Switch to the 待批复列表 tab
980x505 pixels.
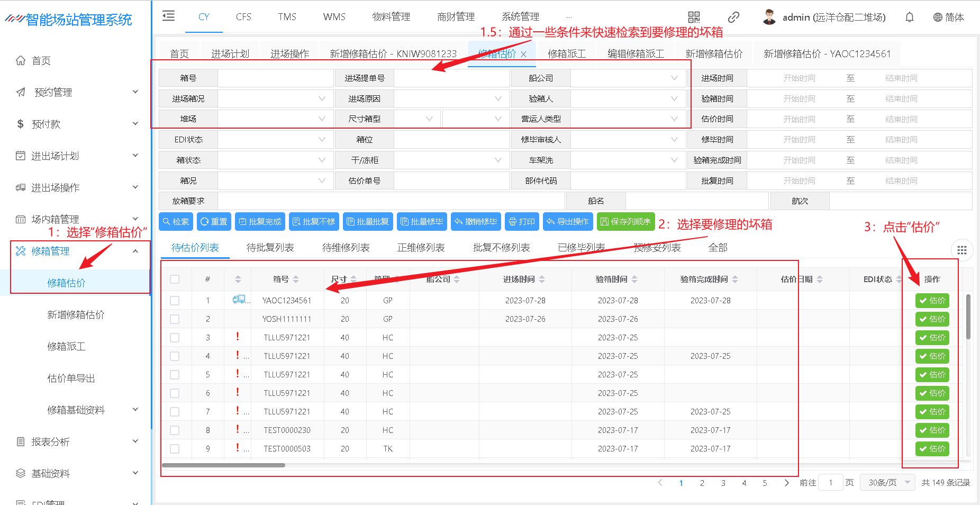click(x=270, y=248)
